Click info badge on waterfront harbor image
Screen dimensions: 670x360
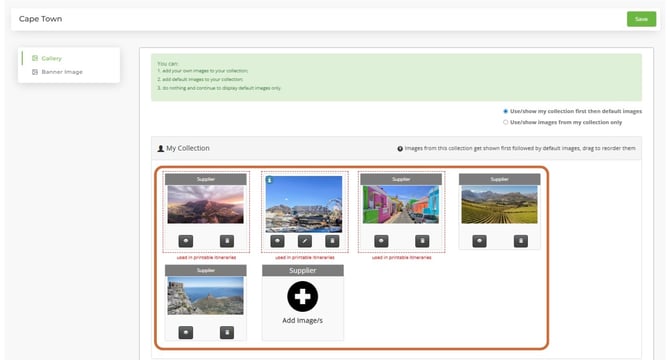[269, 180]
